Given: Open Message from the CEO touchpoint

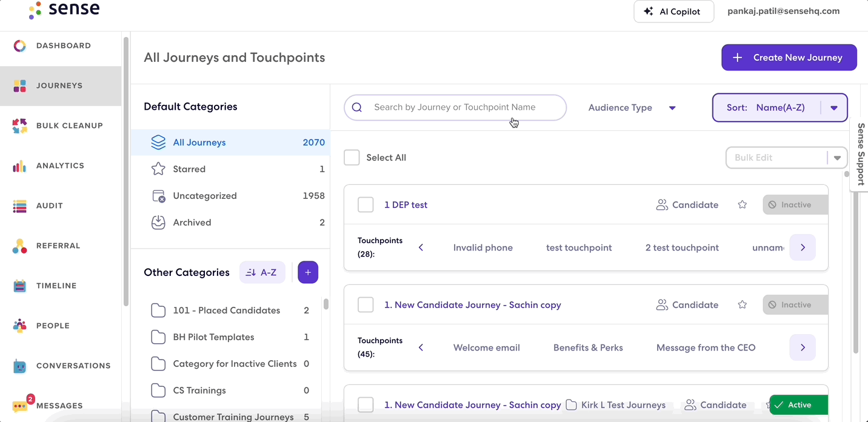Looking at the screenshot, I should coord(706,347).
